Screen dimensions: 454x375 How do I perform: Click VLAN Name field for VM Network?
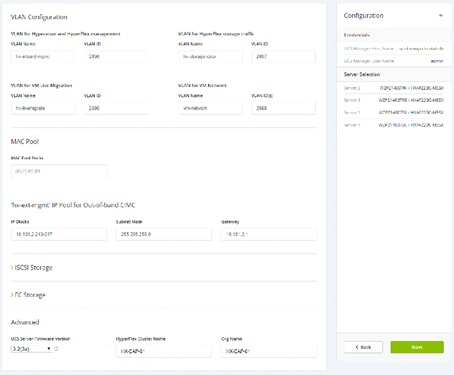210,108
